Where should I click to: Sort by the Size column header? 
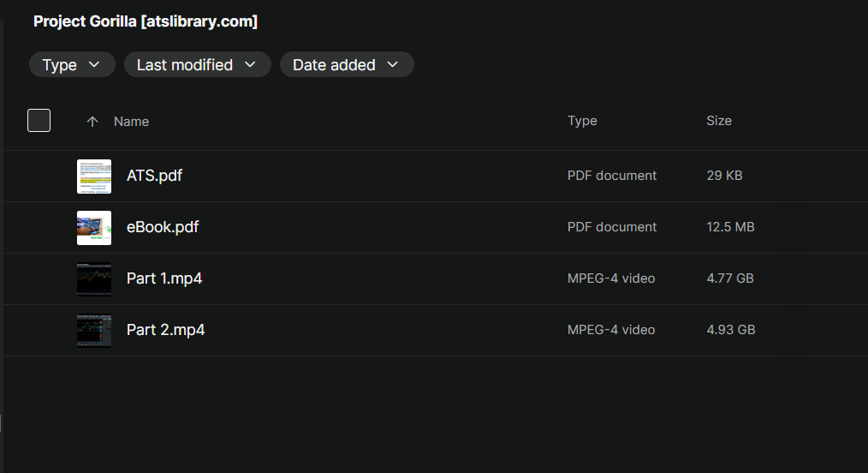click(x=718, y=121)
